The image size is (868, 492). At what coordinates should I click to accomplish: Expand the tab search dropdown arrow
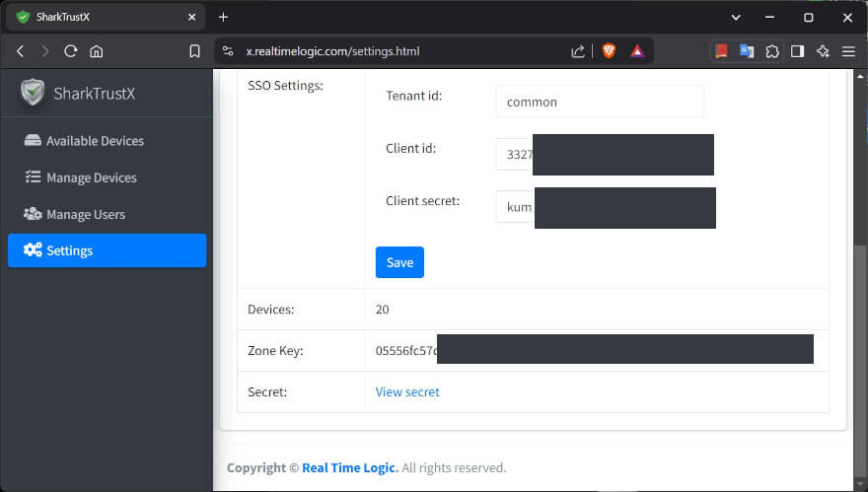[736, 17]
